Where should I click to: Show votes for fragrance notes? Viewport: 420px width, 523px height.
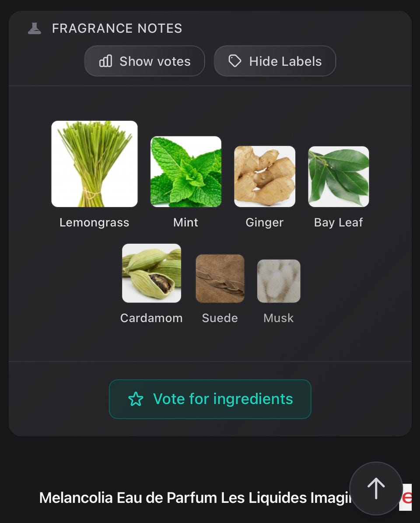[x=144, y=61]
